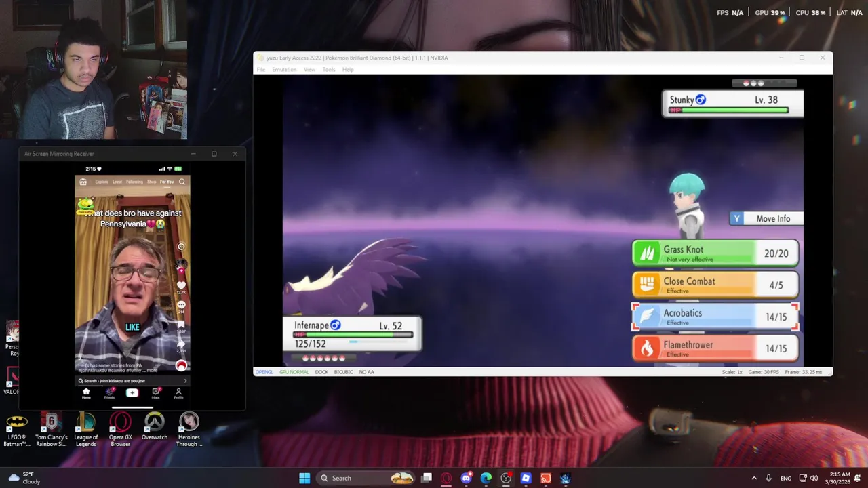The height and width of the screenshot is (488, 868).
Task: Open the Opera GX Browser shortcut
Action: [120, 430]
